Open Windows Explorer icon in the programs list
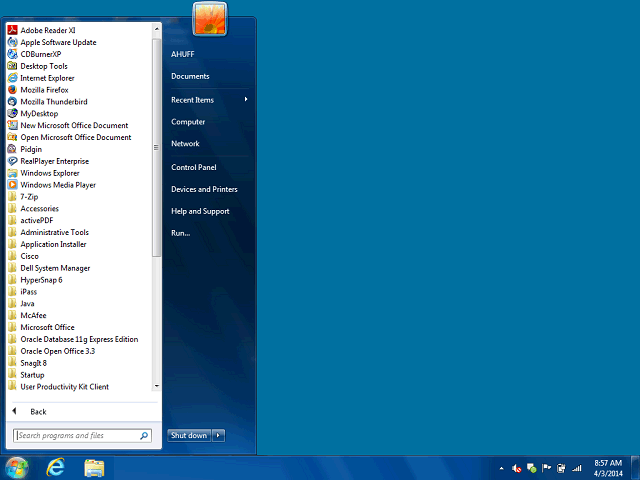The image size is (640, 480). 12,173
